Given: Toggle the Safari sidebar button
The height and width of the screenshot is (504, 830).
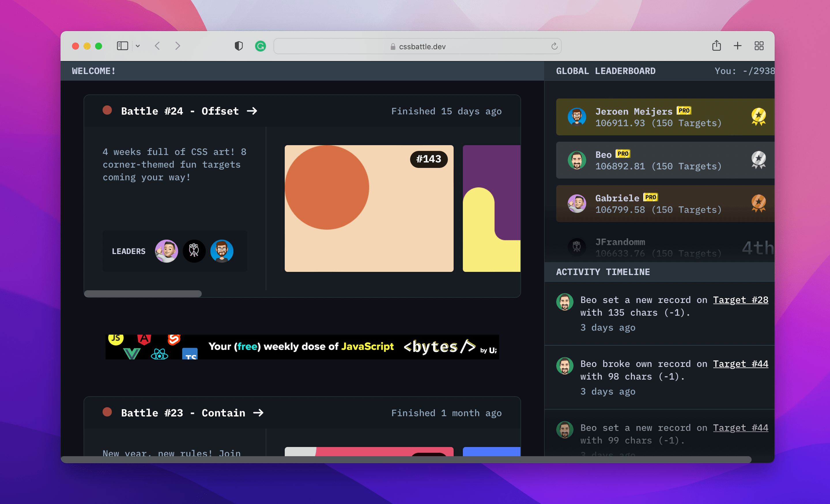Looking at the screenshot, I should [122, 46].
